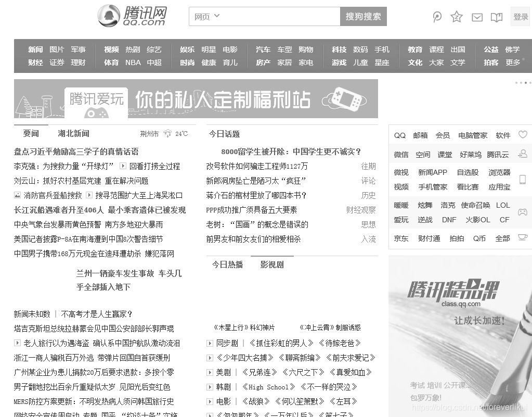Screen dimensions: 532x417
Task: Click video play icon before 回看打捞全过程
Action: point(123,166)
